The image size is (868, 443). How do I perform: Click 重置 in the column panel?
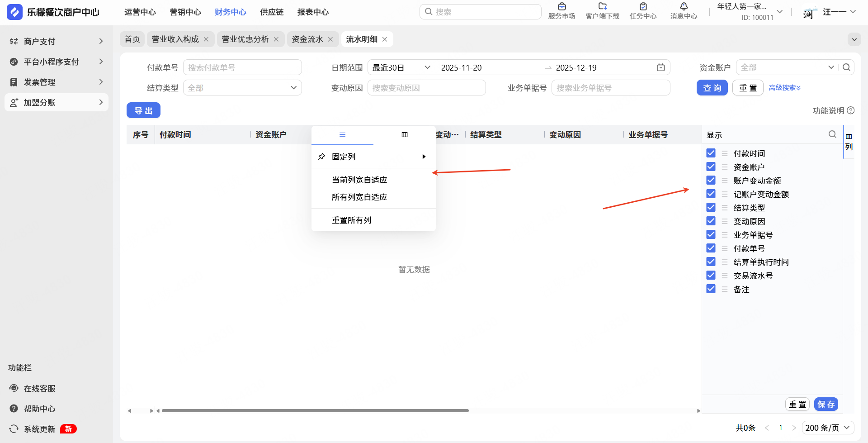pos(797,404)
